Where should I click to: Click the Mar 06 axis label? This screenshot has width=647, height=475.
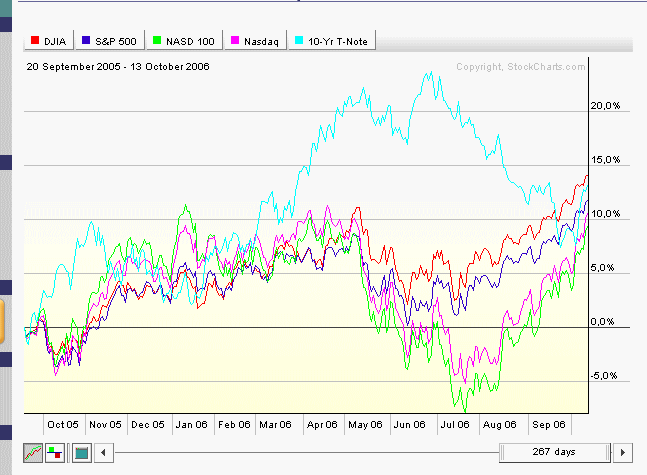275,425
